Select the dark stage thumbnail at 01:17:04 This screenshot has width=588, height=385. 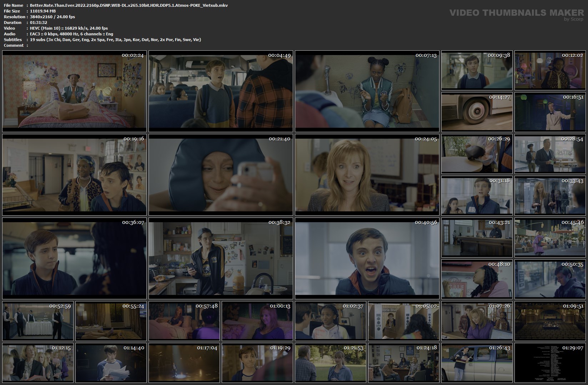tap(184, 363)
